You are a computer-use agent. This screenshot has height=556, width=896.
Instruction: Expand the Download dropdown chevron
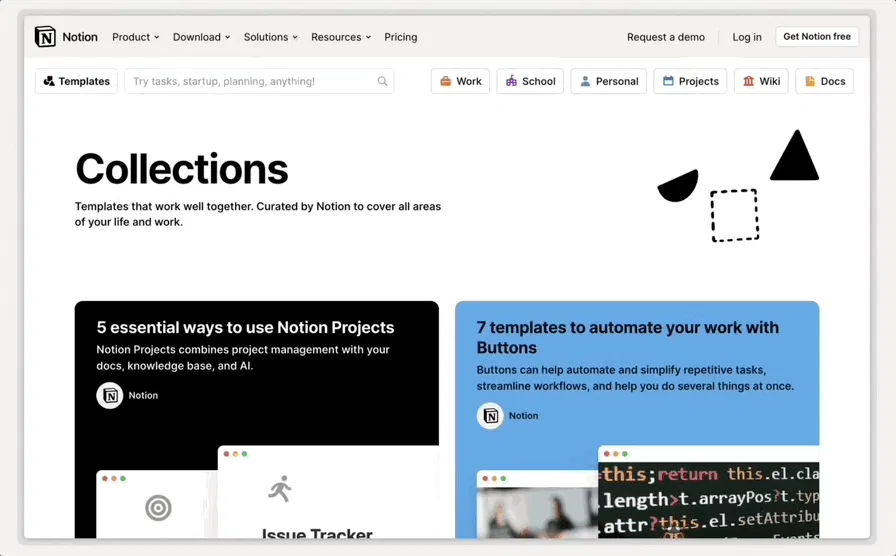227,37
